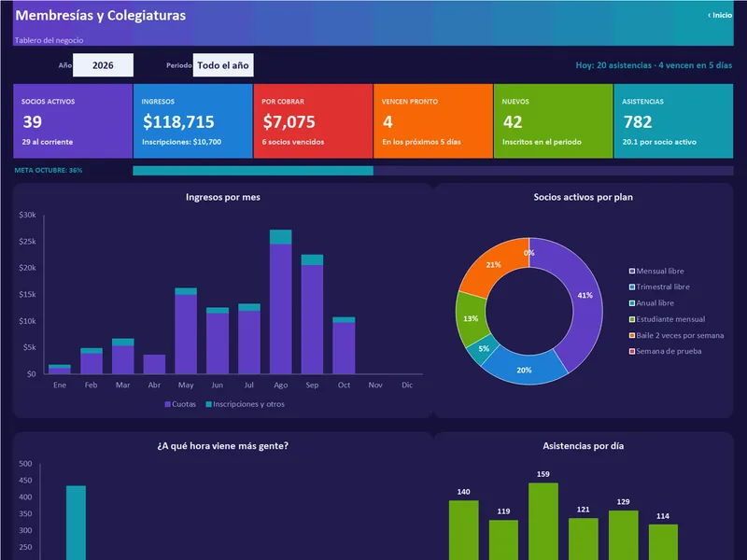Select the 21% orange donut segment

click(x=494, y=265)
